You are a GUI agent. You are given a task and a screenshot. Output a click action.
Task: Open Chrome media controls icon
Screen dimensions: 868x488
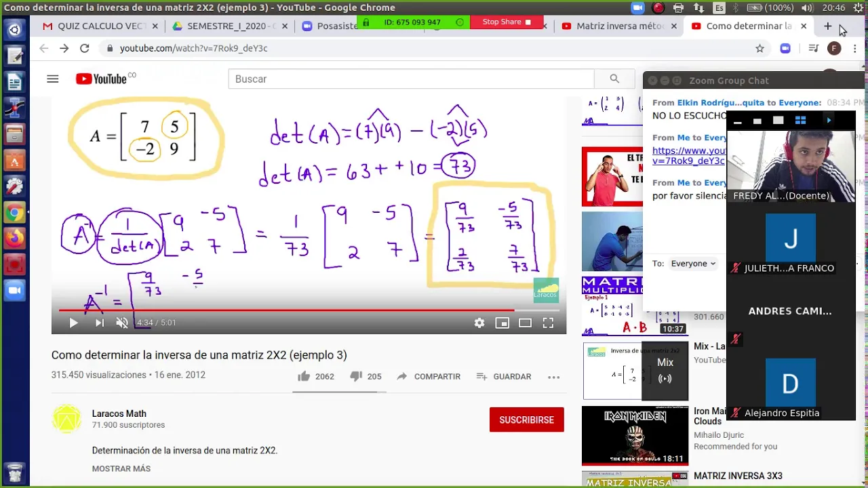click(x=813, y=48)
